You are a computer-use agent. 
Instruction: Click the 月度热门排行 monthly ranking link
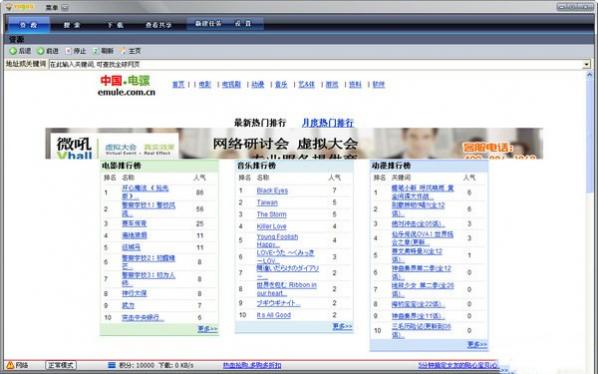328,123
